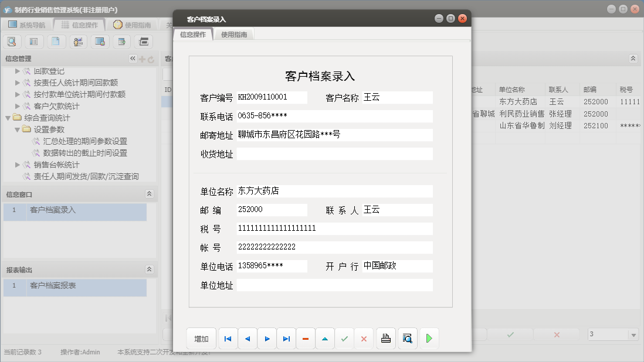Viewport: 644px width, 362px height.
Task: Expand the 回款登记 tree item
Action: [18, 72]
